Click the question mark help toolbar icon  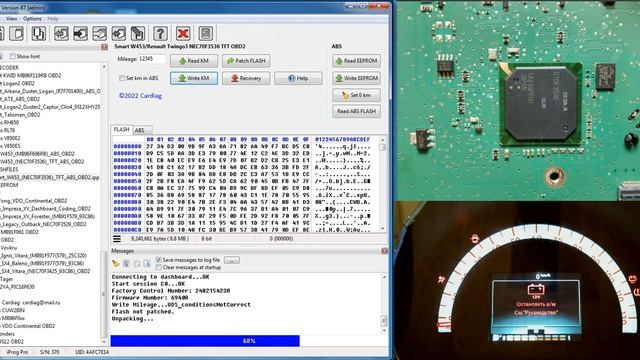coord(160,33)
